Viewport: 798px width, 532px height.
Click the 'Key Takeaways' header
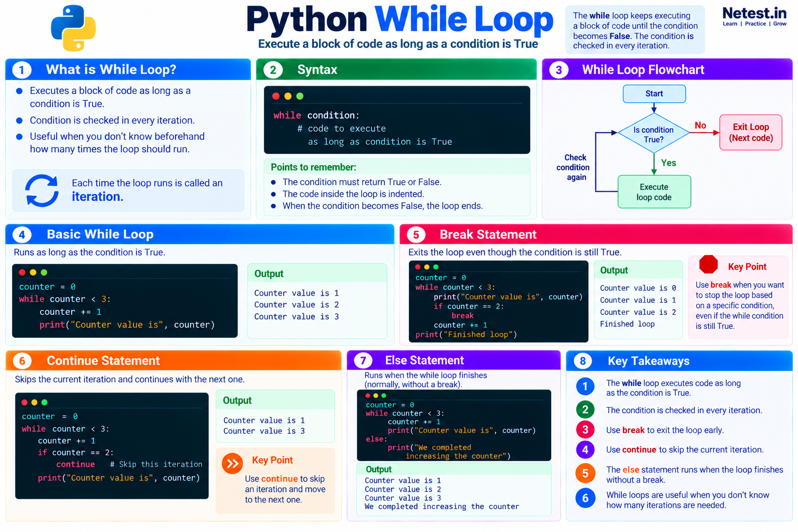coord(649,361)
